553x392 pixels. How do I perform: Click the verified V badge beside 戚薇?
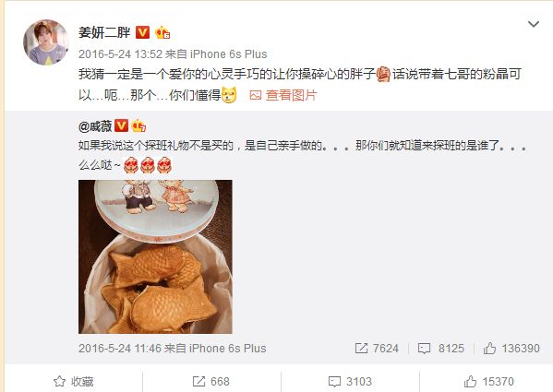[x=121, y=125]
